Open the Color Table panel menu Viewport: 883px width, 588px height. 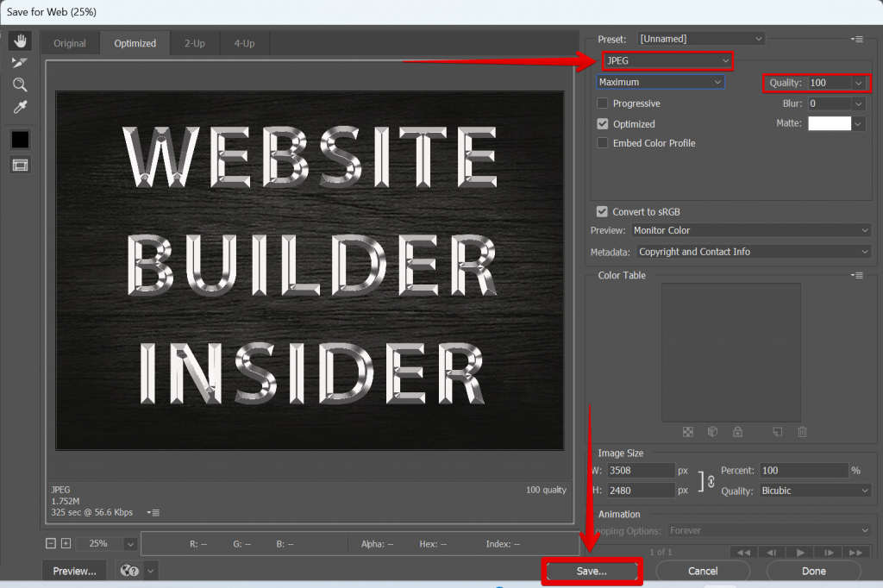[x=857, y=274]
